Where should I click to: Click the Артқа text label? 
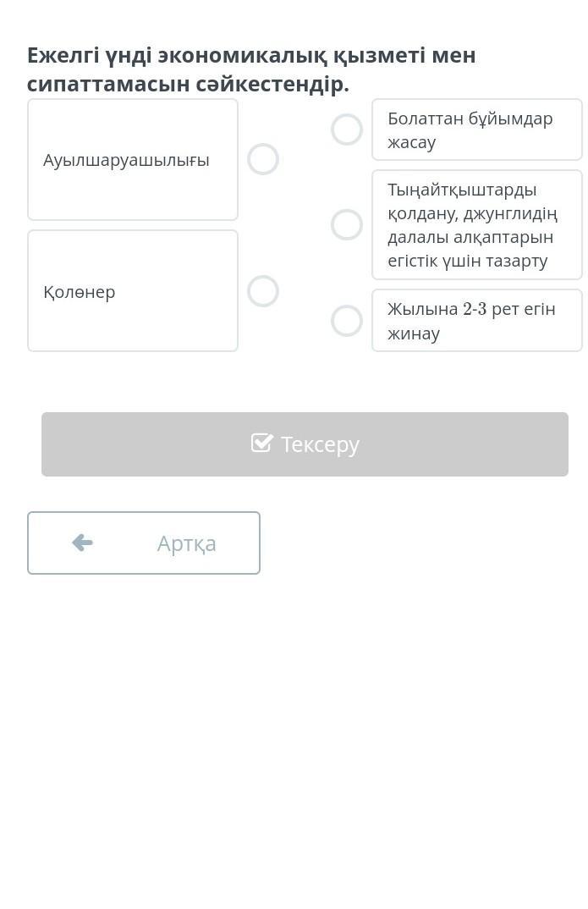point(186,543)
